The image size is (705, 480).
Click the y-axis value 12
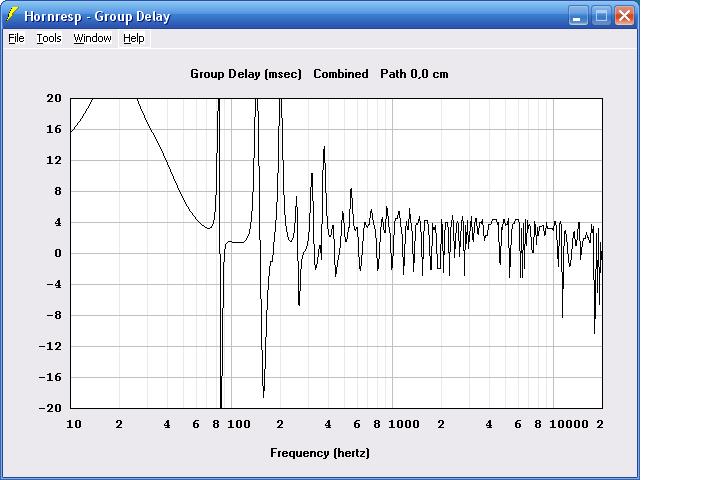click(x=54, y=160)
